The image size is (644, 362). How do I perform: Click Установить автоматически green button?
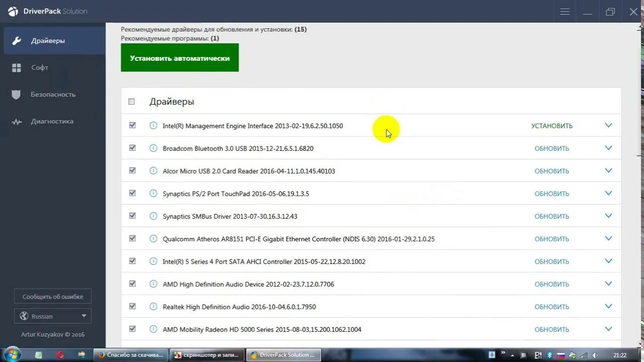pos(180,58)
